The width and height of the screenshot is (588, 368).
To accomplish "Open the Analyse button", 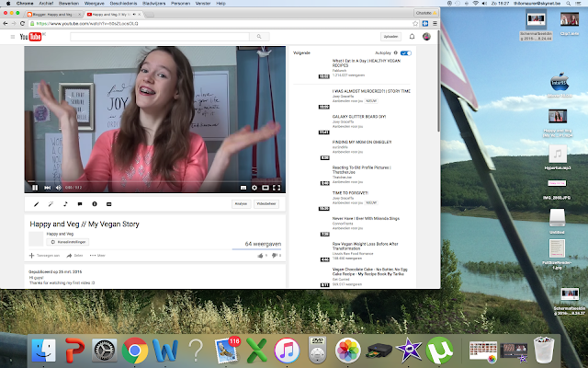I will [241, 204].
